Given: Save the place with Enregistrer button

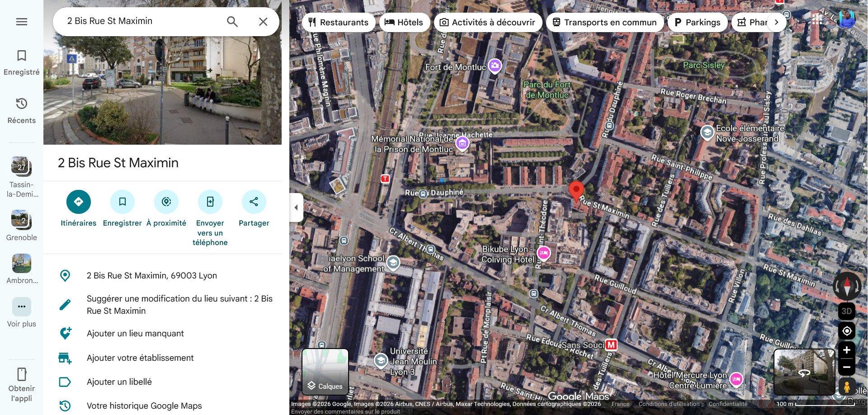Looking at the screenshot, I should tap(123, 208).
